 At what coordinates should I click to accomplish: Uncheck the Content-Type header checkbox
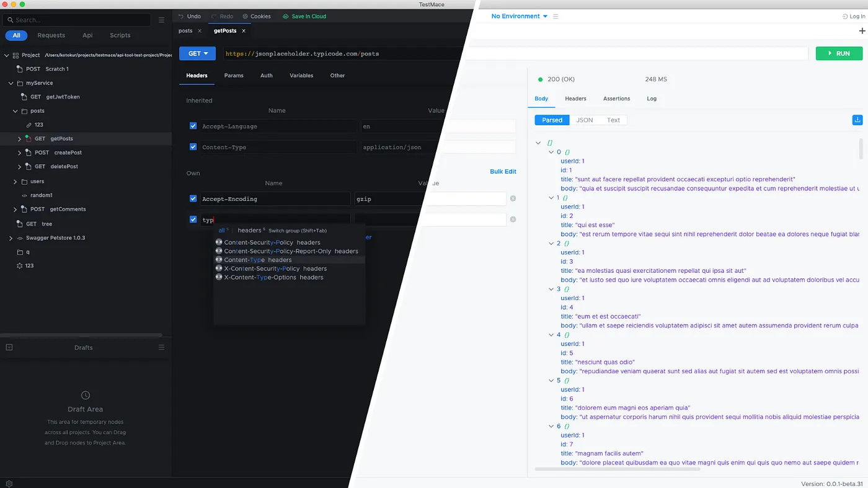pos(193,147)
